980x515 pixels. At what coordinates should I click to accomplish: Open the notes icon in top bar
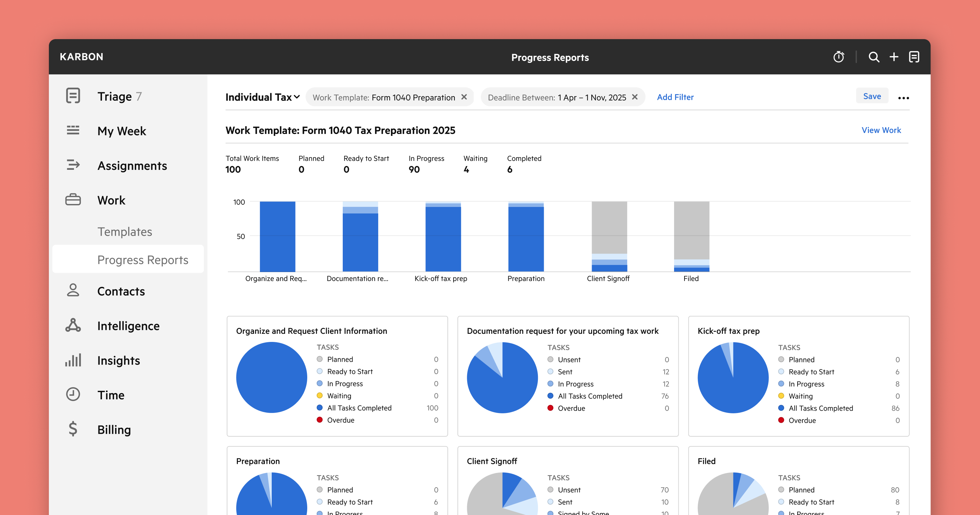(x=914, y=57)
